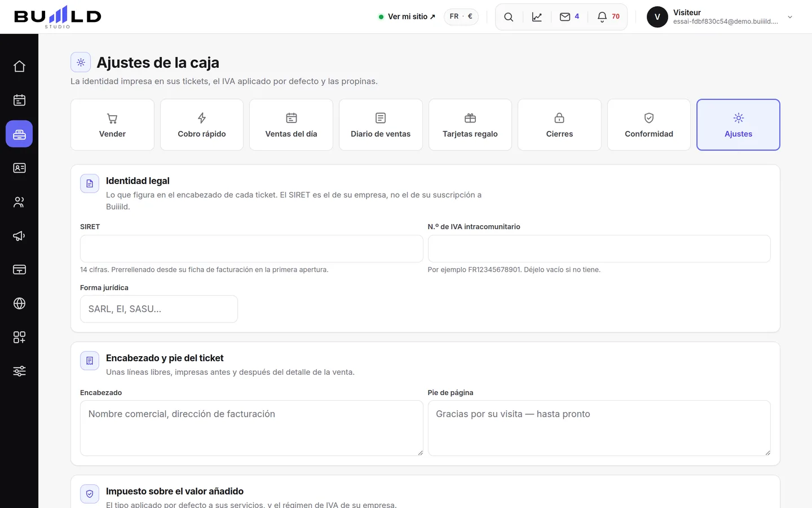
Task: Click the email essai-fdbf830c54@demo address text
Action: 726,21
